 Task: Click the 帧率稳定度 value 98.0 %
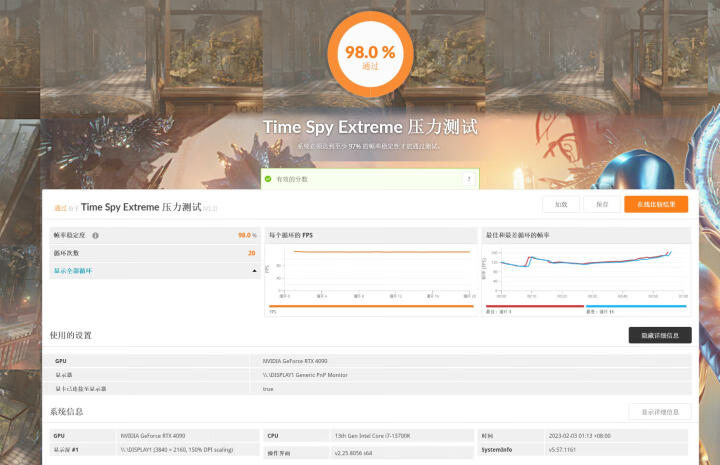(247, 235)
